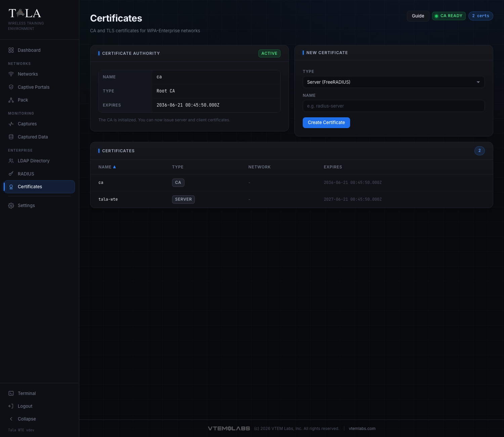Focus the certificate Name input field
504x437 pixels.
pos(393,106)
